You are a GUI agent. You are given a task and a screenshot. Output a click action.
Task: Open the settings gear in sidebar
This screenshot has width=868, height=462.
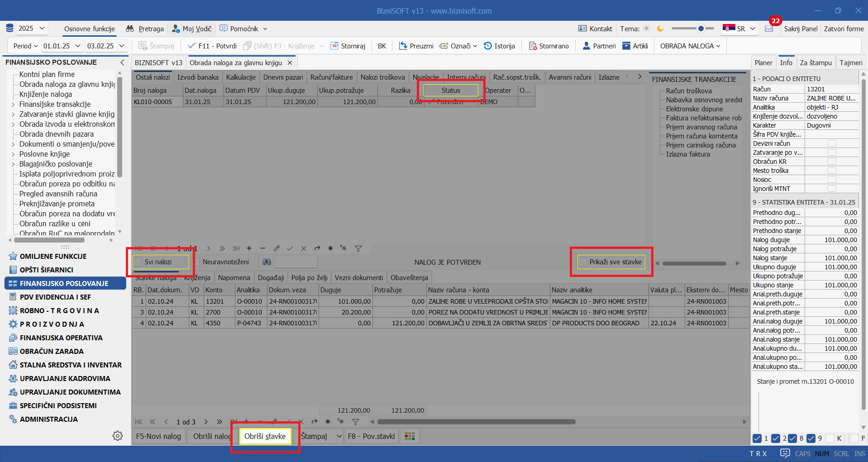(118, 435)
